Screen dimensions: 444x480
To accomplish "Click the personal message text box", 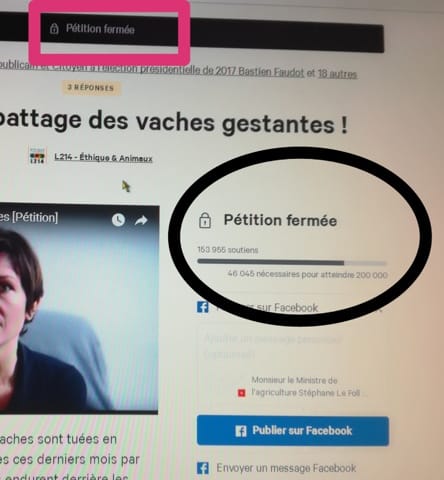I will tap(292, 348).
